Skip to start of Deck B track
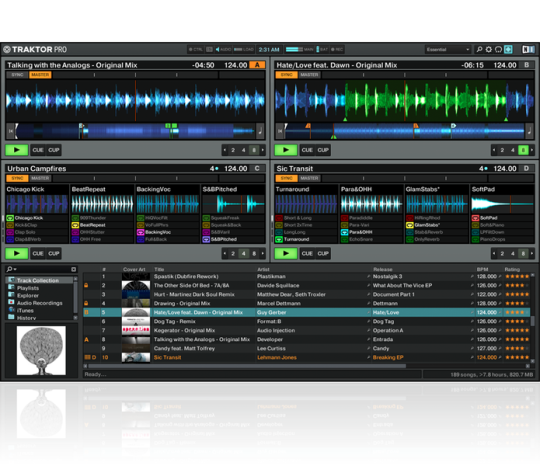The image size is (540, 466). click(x=280, y=131)
